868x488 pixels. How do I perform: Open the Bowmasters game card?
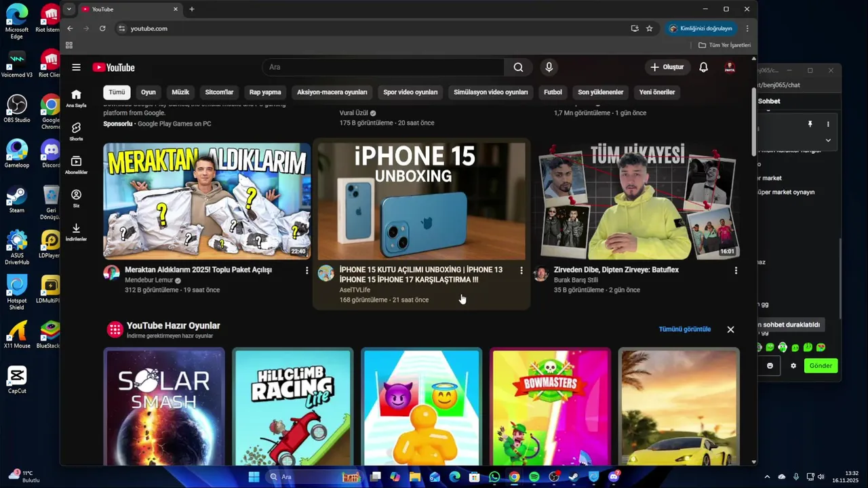click(551, 407)
